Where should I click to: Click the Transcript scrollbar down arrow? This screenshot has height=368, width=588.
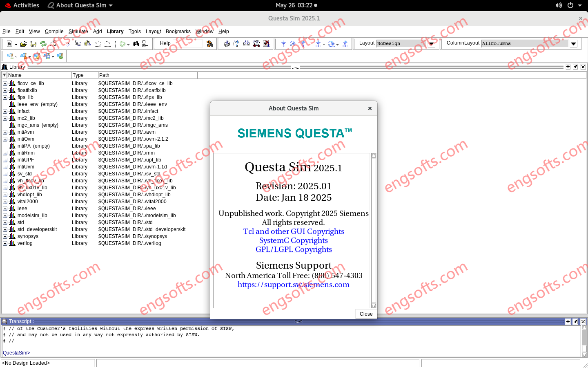[584, 355]
